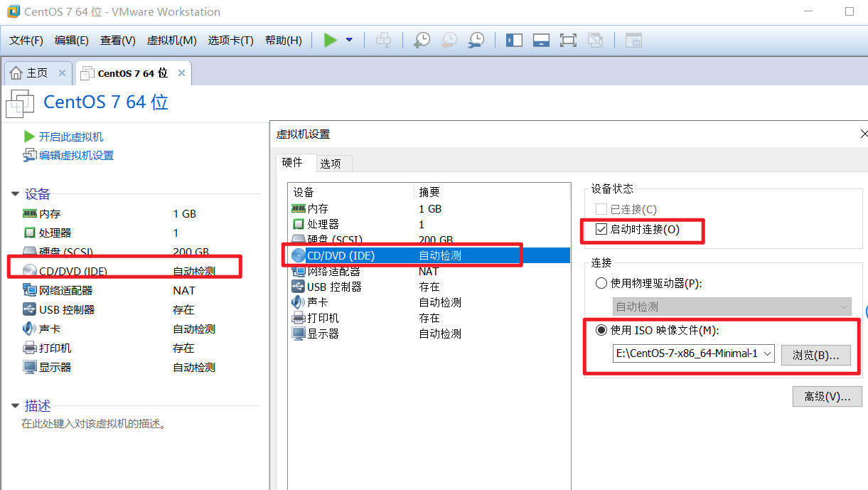
Task: Click the Send Ctrl+Alt+Del toolbar icon
Action: 384,40
